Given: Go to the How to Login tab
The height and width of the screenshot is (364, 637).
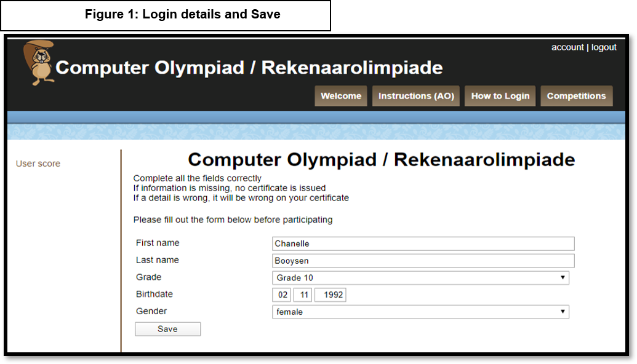Looking at the screenshot, I should [x=500, y=96].
